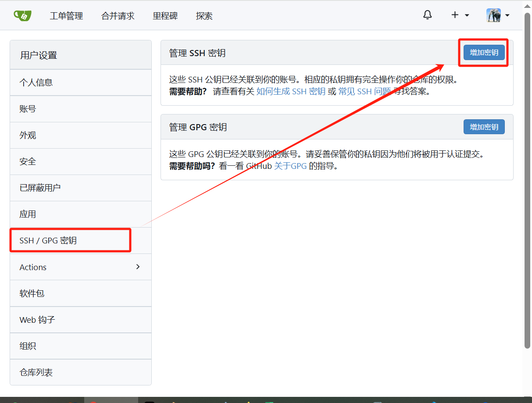Viewport: 532px width, 403px height.
Task: Go to 合并请求 in the navbar
Action: point(118,16)
